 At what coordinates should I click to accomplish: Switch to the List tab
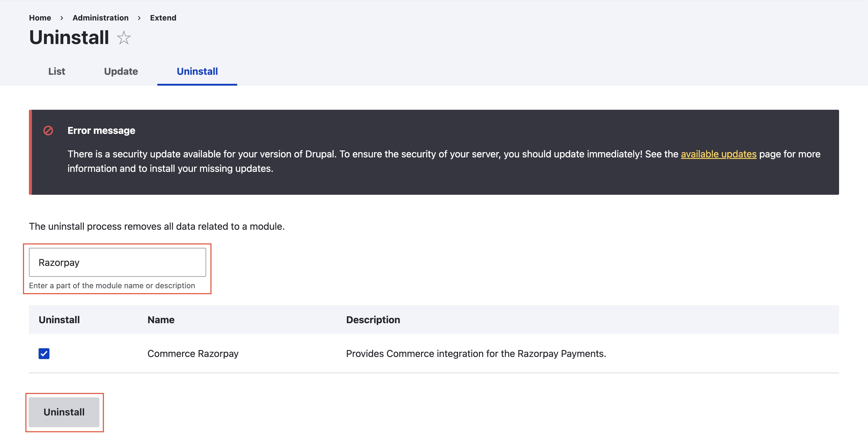click(x=57, y=71)
